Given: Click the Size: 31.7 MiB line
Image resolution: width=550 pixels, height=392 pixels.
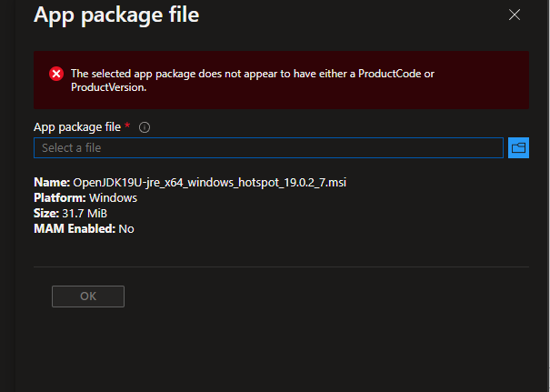Looking at the screenshot, I should pyautogui.click(x=70, y=214).
